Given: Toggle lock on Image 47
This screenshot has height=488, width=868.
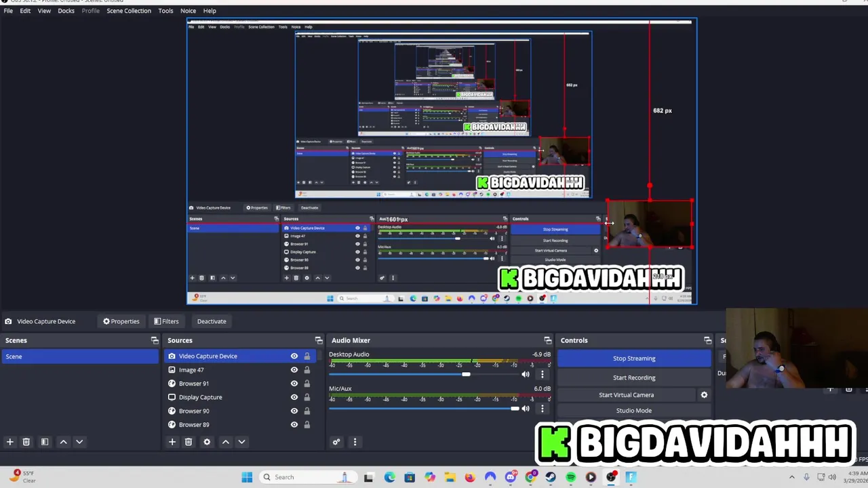Looking at the screenshot, I should click(x=307, y=370).
